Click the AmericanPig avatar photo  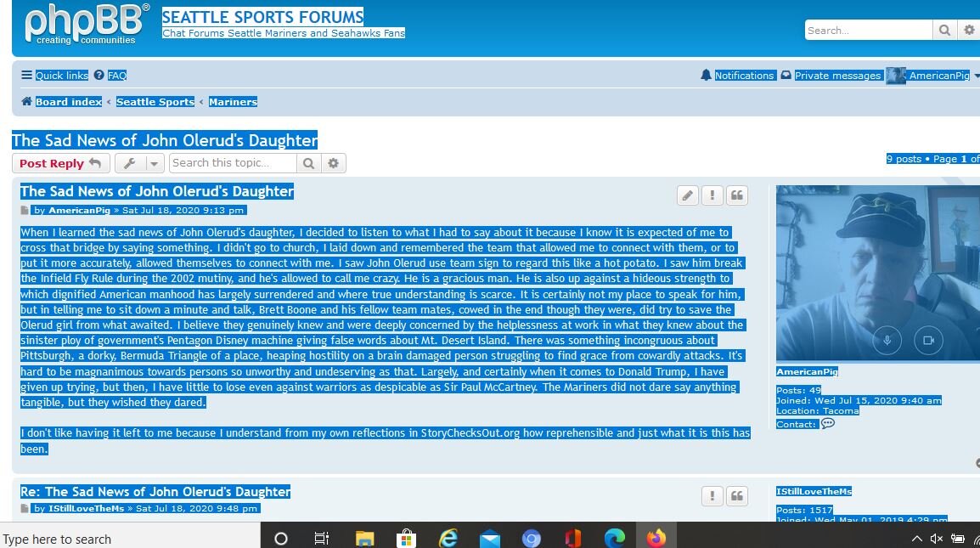tap(878, 273)
